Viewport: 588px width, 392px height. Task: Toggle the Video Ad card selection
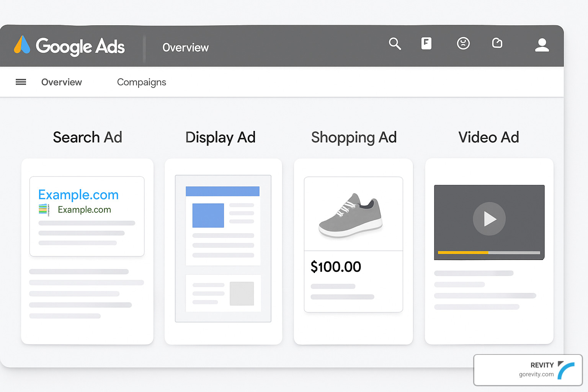(x=489, y=251)
